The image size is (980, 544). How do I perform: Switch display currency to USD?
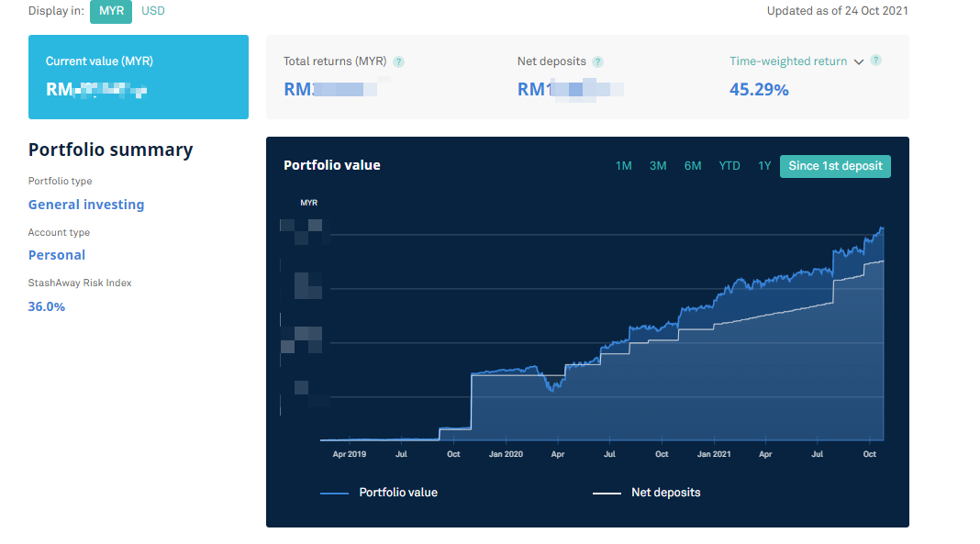pos(153,11)
